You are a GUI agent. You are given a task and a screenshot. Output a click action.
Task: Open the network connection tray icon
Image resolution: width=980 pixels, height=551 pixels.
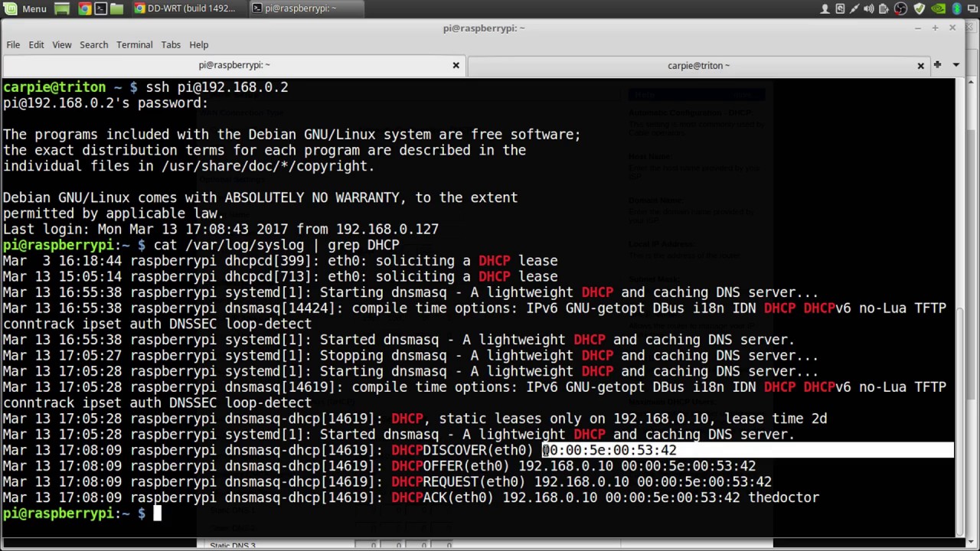854,8
